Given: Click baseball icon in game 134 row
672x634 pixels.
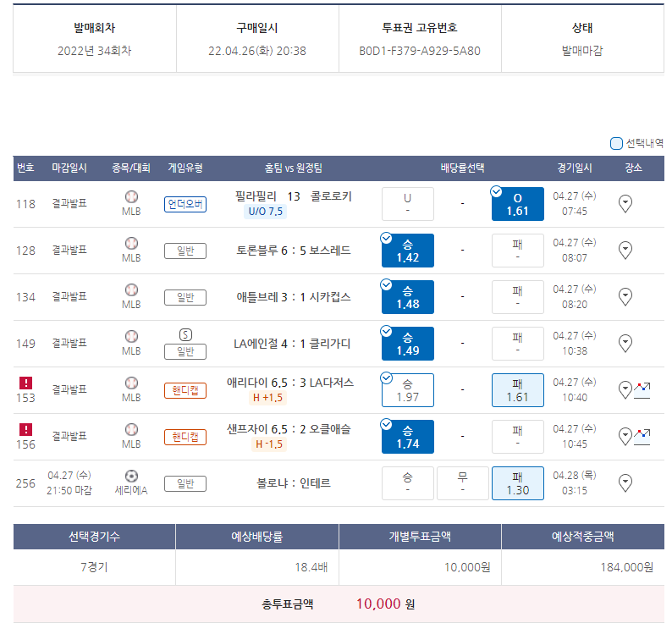Looking at the screenshot, I should click(131, 290).
